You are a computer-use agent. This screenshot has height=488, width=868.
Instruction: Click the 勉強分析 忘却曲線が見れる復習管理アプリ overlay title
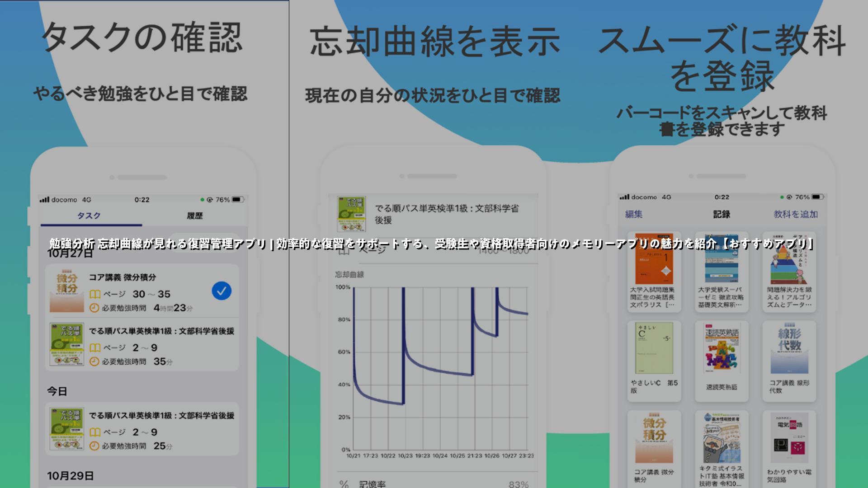pos(158,244)
